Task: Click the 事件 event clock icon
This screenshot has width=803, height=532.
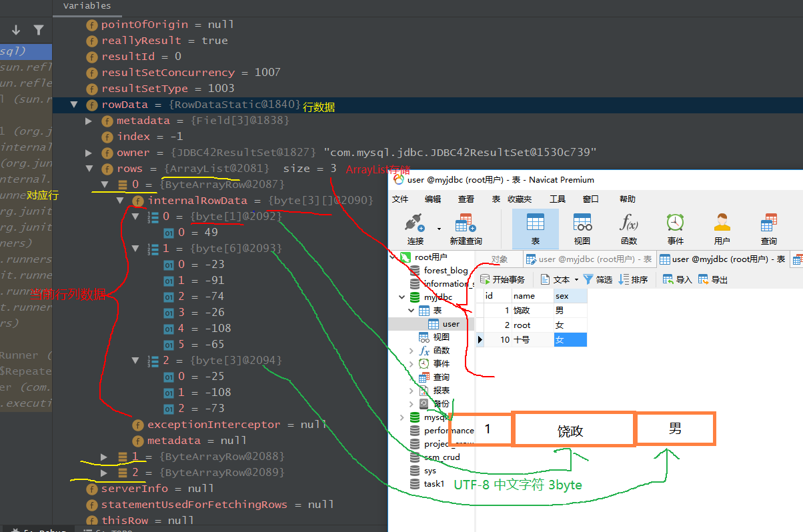Action: click(x=675, y=223)
